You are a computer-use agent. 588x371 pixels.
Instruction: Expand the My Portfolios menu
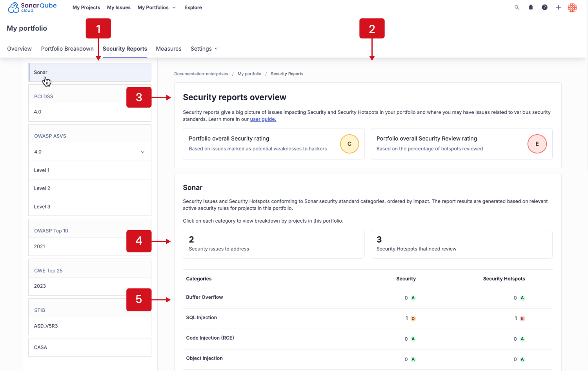[x=156, y=7]
